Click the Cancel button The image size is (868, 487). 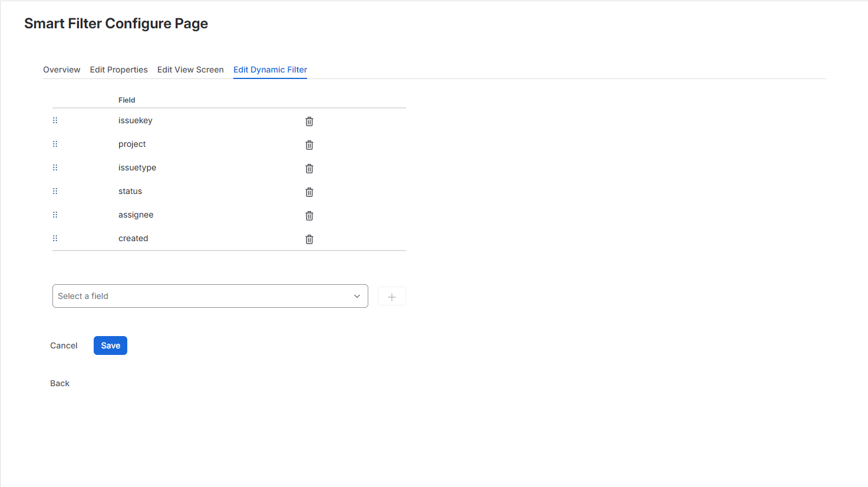(x=64, y=345)
